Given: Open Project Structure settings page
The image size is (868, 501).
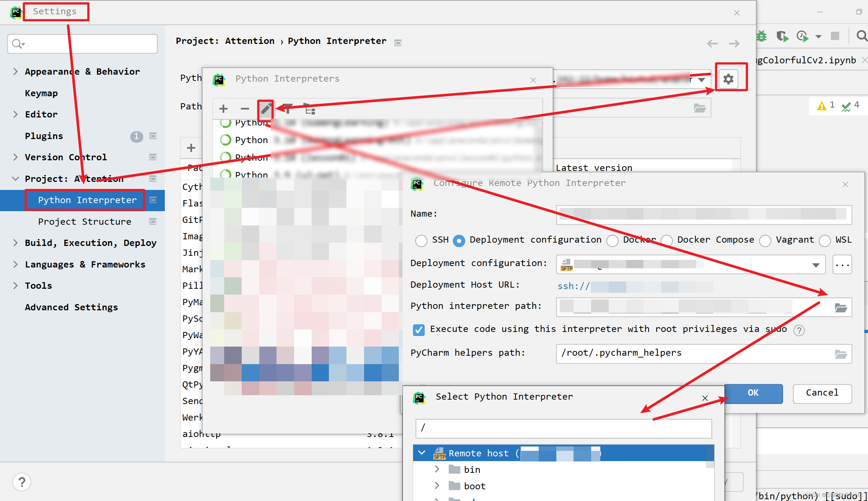Looking at the screenshot, I should 85,222.
